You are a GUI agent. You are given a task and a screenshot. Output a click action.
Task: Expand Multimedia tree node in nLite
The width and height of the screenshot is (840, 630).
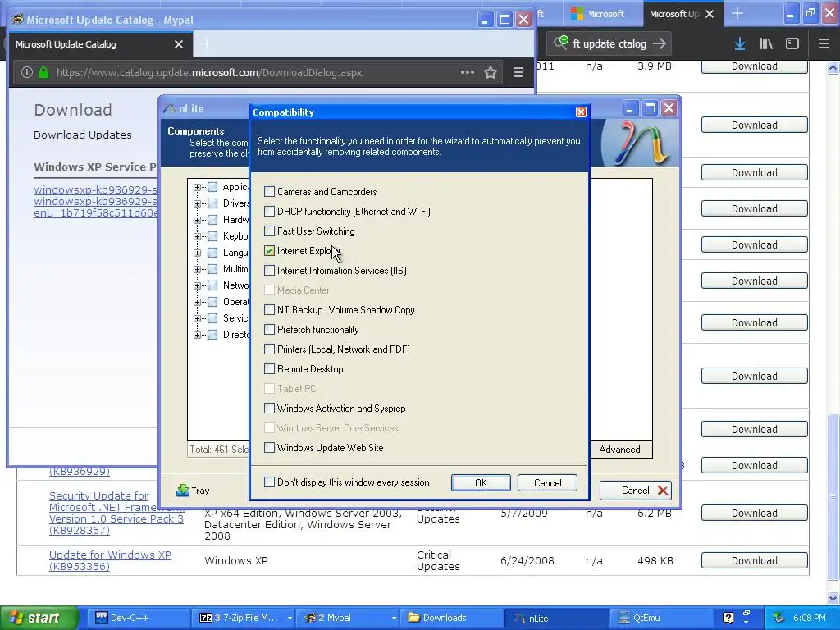point(197,269)
